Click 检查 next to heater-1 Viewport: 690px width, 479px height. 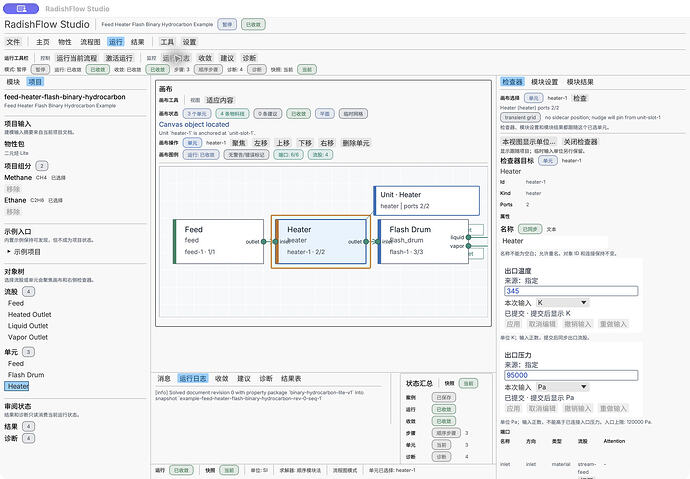point(580,98)
